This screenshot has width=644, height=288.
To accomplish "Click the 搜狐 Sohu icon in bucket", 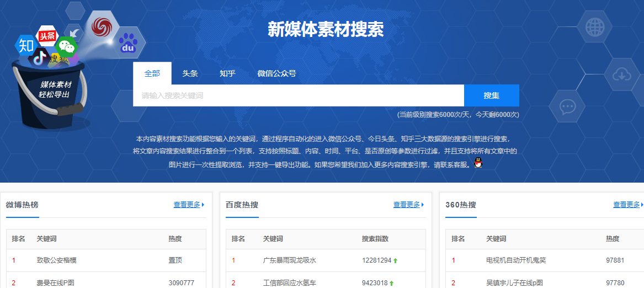I will (x=60, y=59).
